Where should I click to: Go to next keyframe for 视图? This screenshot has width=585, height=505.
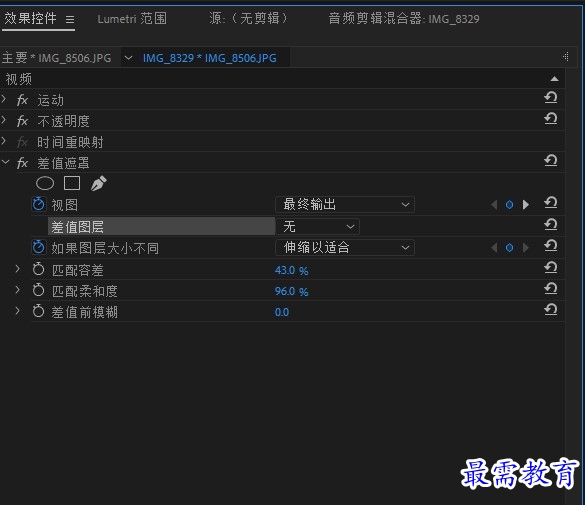(526, 204)
